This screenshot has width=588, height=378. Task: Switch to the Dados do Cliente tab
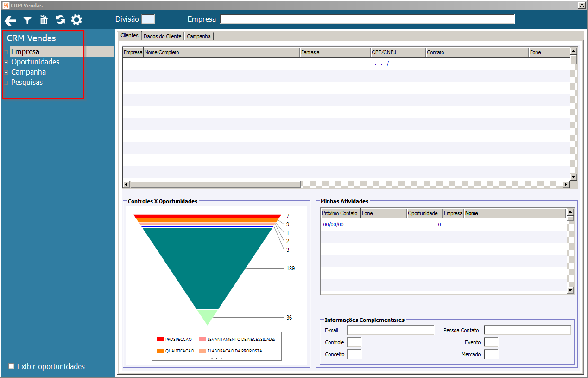click(163, 36)
